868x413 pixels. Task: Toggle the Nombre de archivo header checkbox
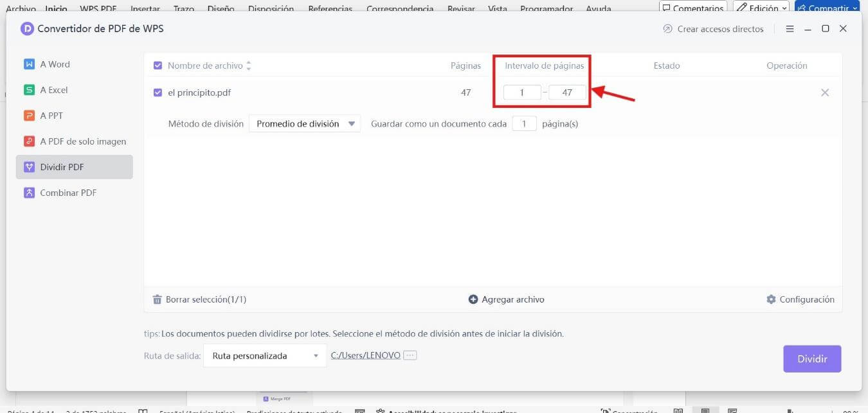pyautogui.click(x=157, y=65)
